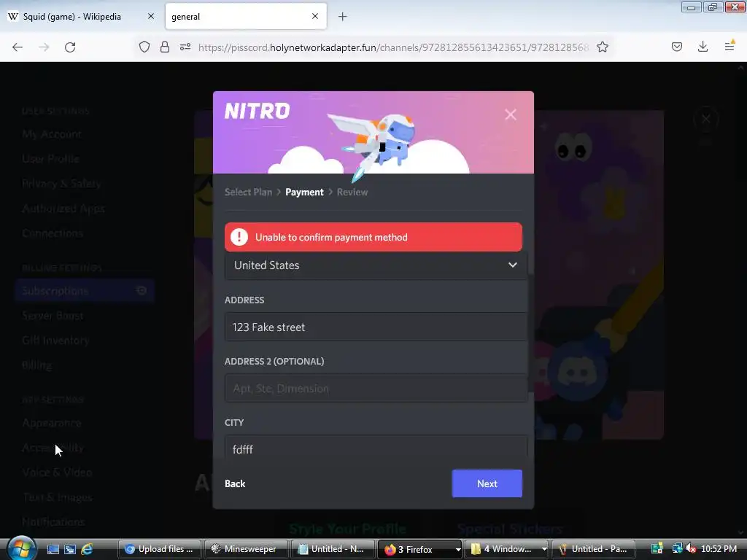Screen dimensions: 747x560
Task: Open Appearance settings
Action: point(52,423)
